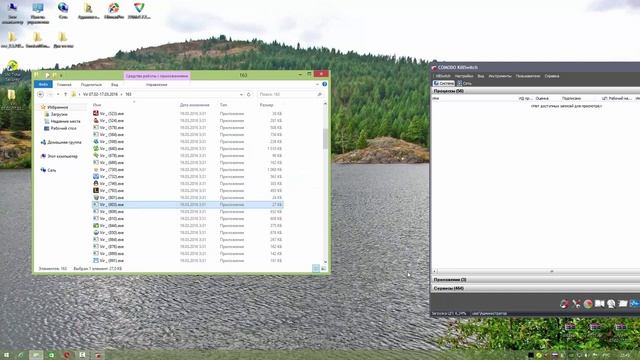
Task: Open the Сеть globe desktop icon
Action: coord(63,11)
